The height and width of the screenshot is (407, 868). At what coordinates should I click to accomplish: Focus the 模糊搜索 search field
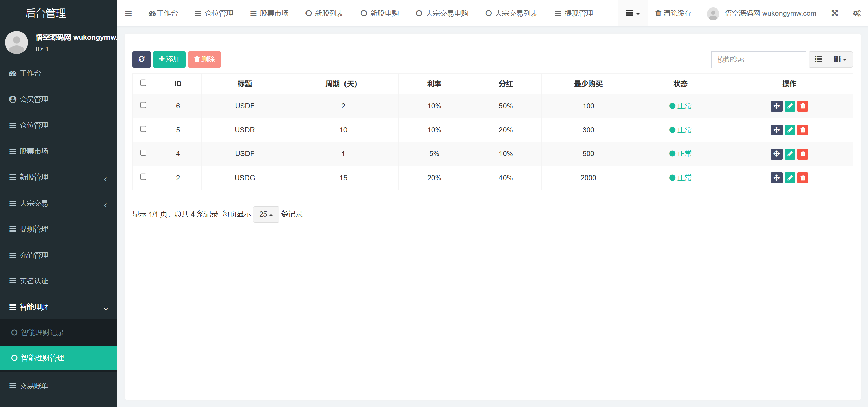click(x=758, y=60)
